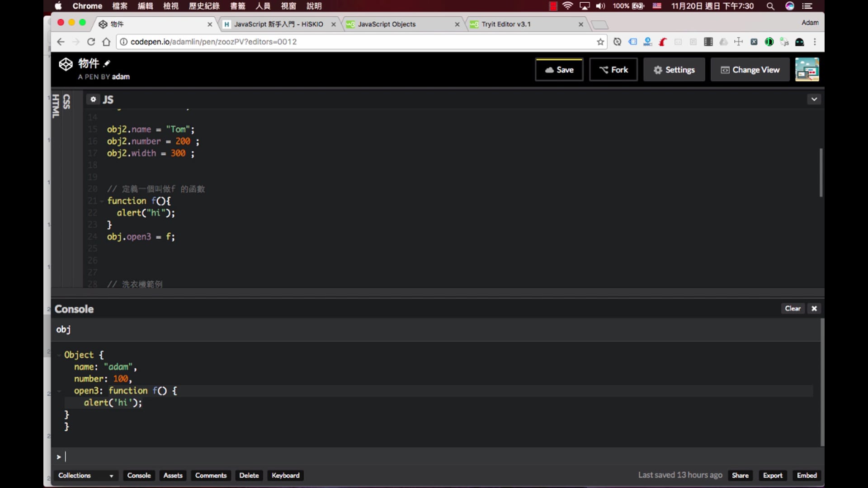Close the Console panel with X
Screen dimensions: 868x488
[x=814, y=309]
